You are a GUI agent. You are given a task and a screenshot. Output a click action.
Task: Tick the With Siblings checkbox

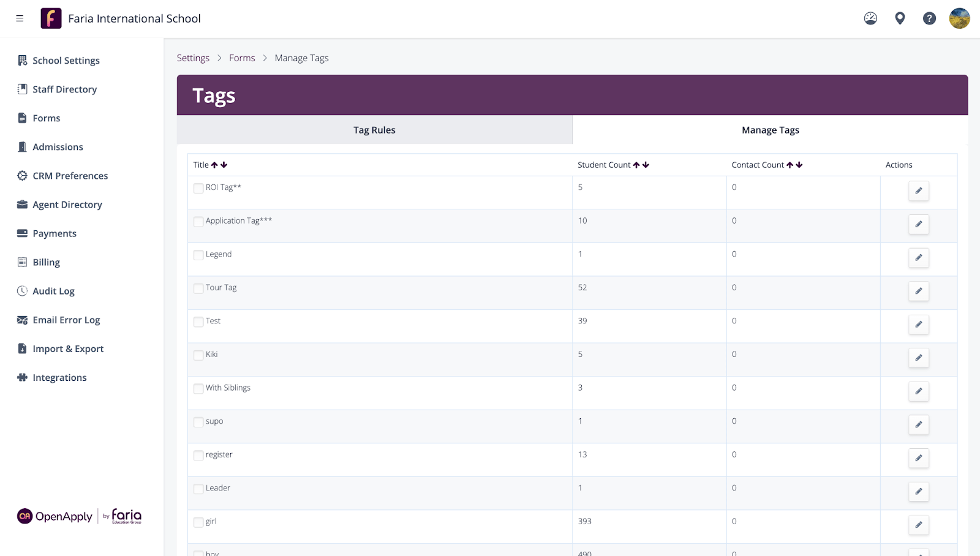198,389
